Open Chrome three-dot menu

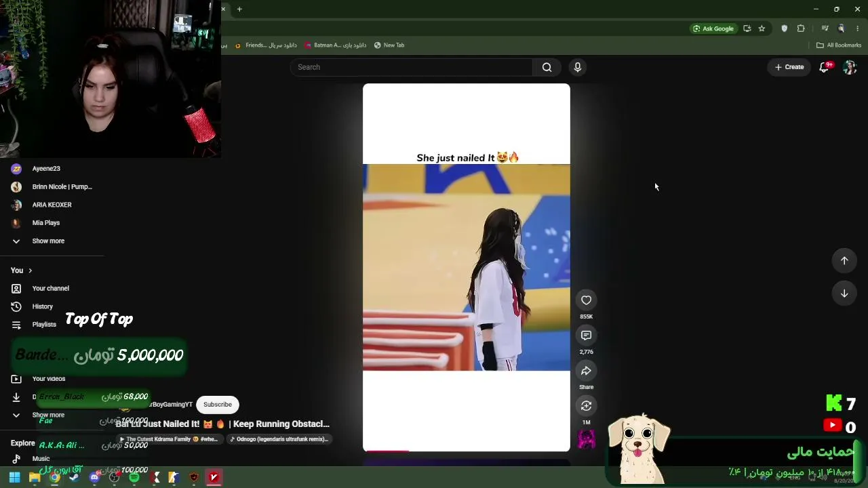(858, 28)
